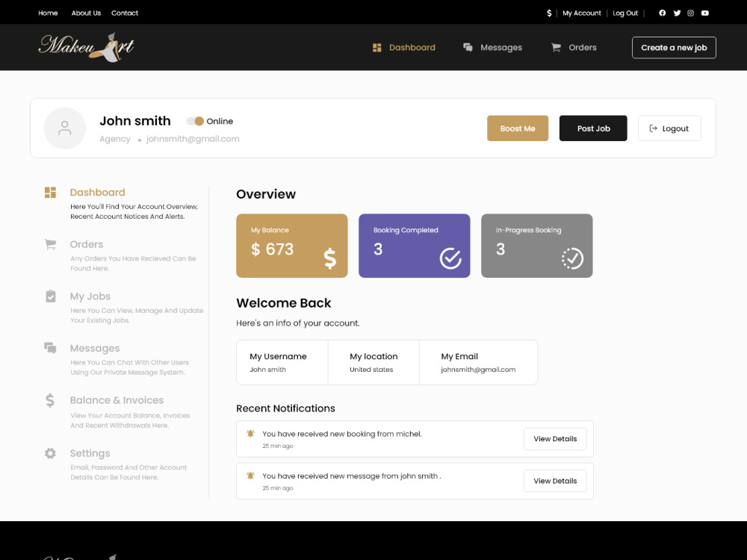Click the Messages chat icon in header
This screenshot has height=560, width=747.
pos(468,47)
